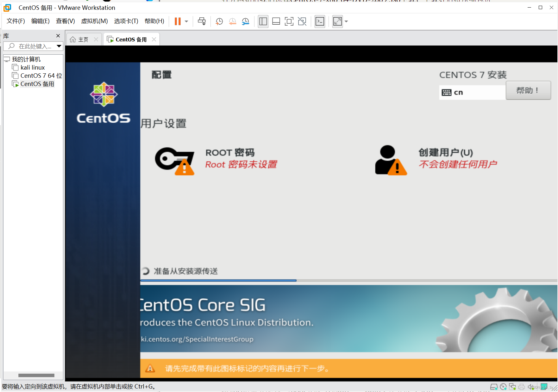The image size is (558, 392).
Task: Take a snapshot of this virtual machine
Action: coord(219,21)
